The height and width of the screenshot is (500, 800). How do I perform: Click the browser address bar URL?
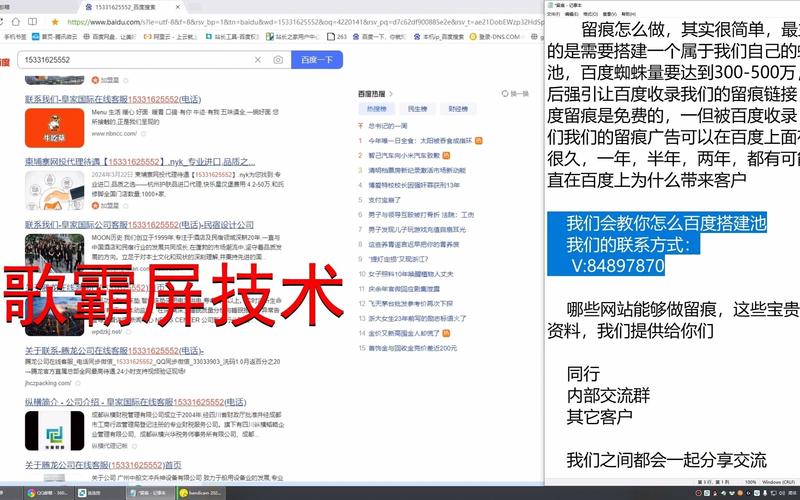pos(305,22)
